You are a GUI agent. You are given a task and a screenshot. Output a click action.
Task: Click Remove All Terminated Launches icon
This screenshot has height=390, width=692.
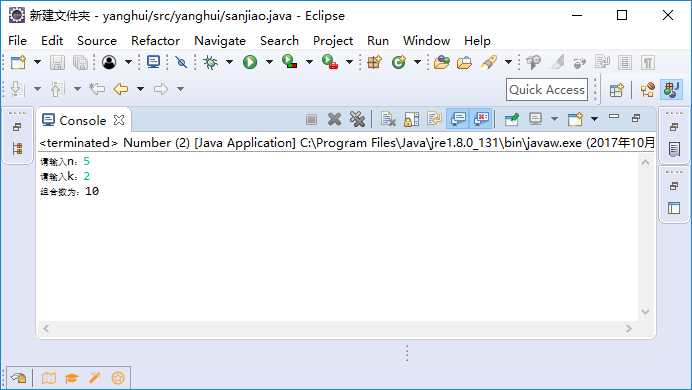[357, 119]
